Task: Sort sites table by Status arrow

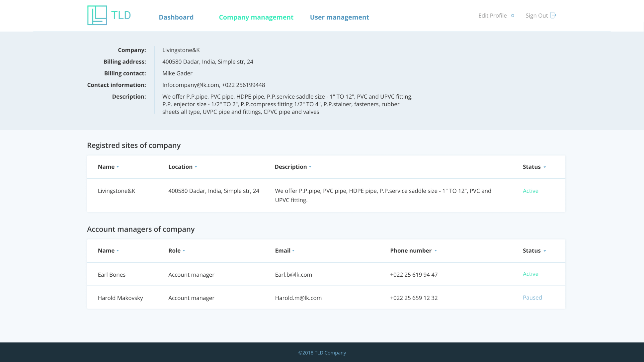Action: click(x=545, y=167)
